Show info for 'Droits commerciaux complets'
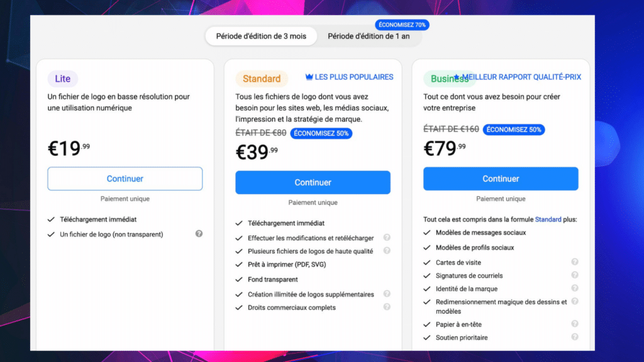 (387, 307)
